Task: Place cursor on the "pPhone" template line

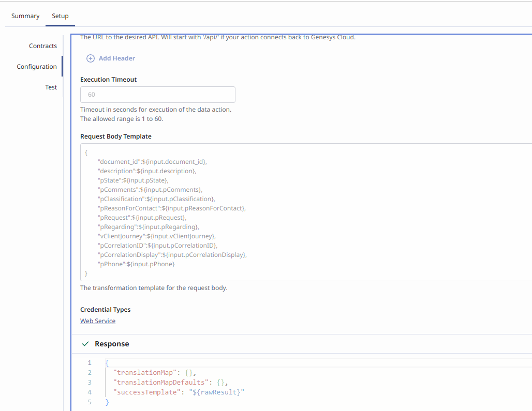Action: point(136,264)
